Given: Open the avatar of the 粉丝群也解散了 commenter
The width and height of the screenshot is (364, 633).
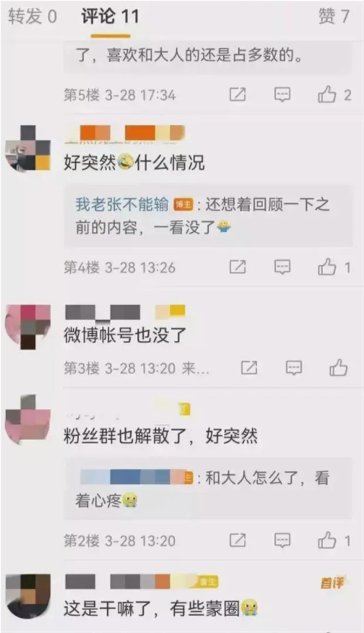Looking at the screenshot, I should tap(28, 420).
